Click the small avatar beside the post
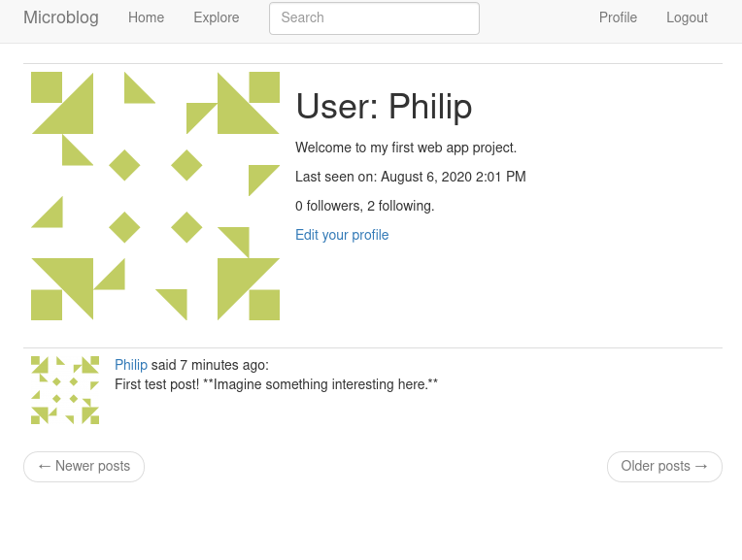 coord(65,390)
